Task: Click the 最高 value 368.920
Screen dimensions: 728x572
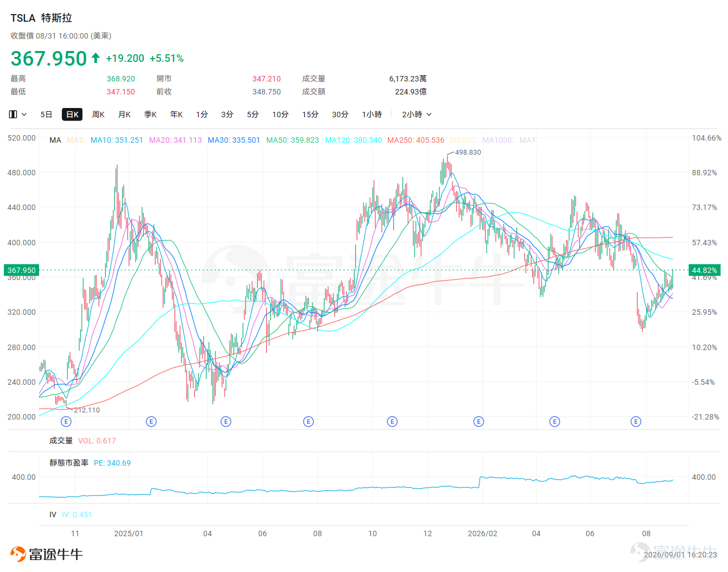Action: 121,79
